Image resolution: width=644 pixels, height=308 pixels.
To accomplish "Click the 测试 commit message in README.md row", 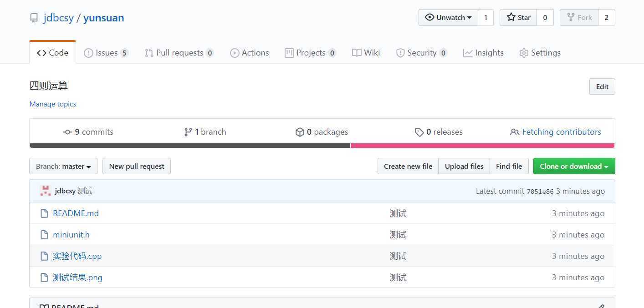I will pos(398,213).
